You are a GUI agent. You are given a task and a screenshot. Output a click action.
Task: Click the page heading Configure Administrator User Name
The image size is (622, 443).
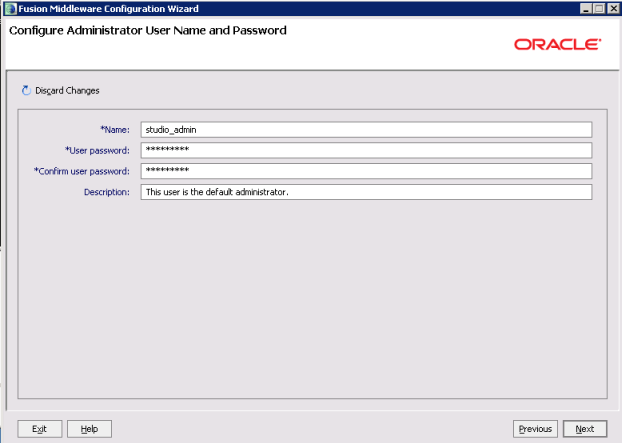point(148,31)
